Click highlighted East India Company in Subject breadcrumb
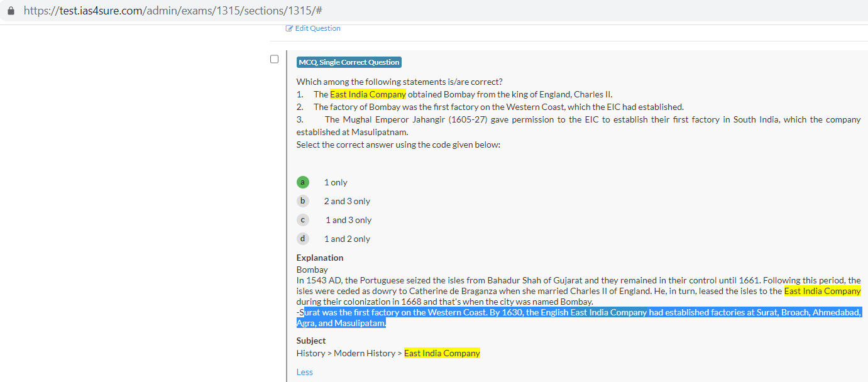The width and height of the screenshot is (868, 382). [442, 353]
